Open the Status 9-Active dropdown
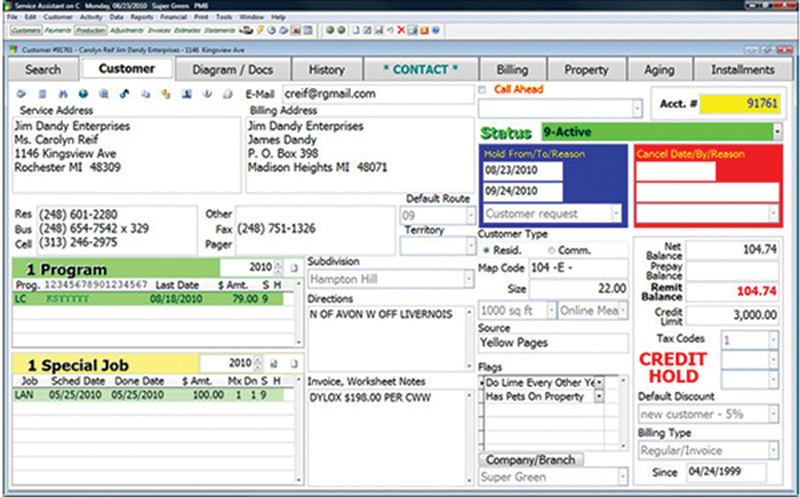The width and height of the screenshot is (800, 497). [777, 132]
